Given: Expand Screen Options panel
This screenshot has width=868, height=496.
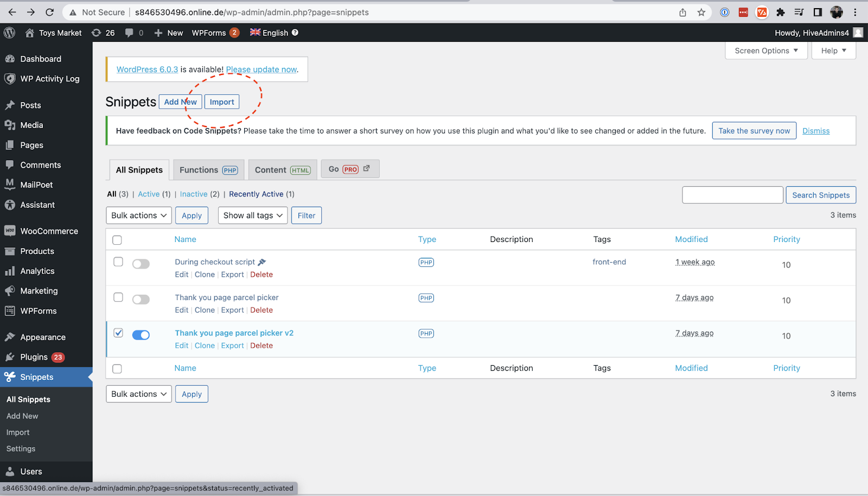Looking at the screenshot, I should [x=767, y=50].
